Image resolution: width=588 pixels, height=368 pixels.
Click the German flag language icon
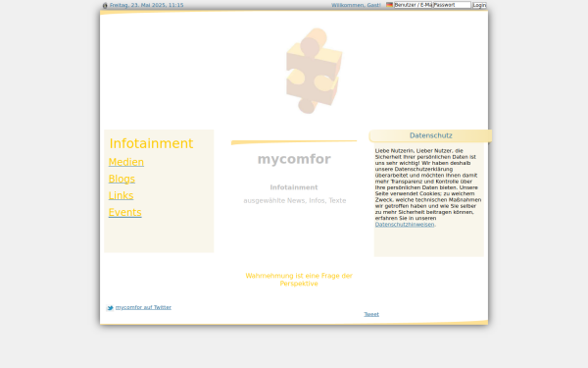(x=390, y=5)
